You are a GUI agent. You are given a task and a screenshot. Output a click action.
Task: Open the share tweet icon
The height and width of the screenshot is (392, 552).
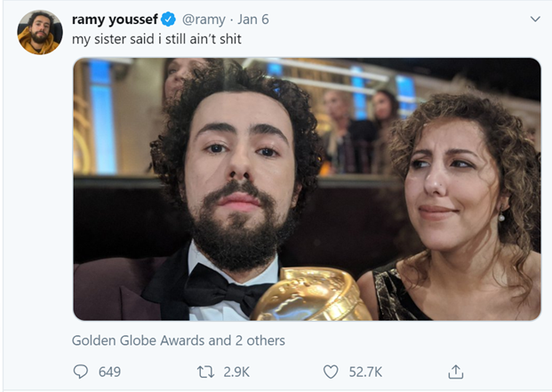coord(455,372)
